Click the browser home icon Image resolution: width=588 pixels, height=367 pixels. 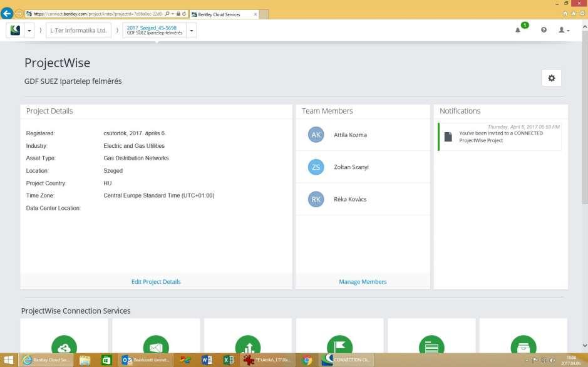565,14
